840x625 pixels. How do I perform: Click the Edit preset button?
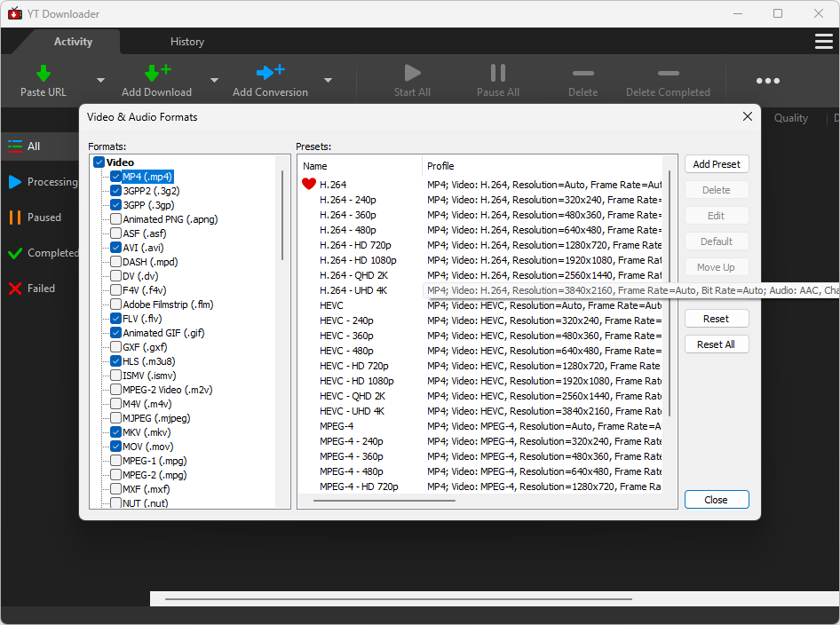(717, 216)
